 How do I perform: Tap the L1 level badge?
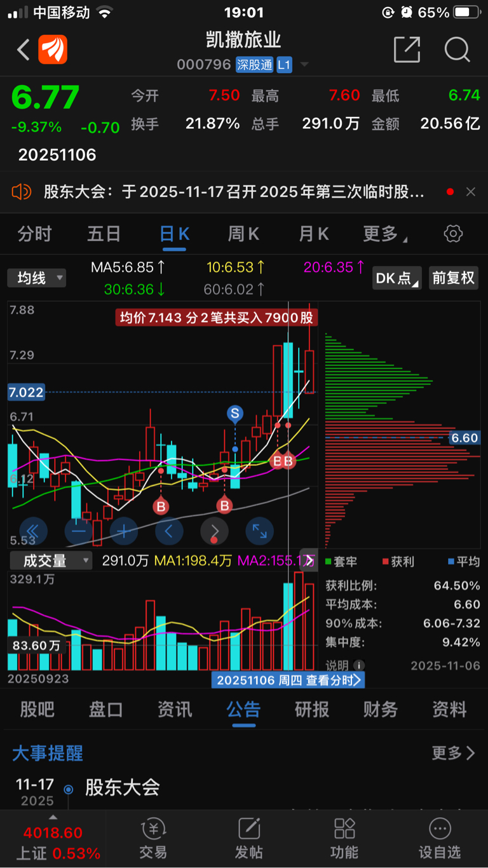[284, 65]
